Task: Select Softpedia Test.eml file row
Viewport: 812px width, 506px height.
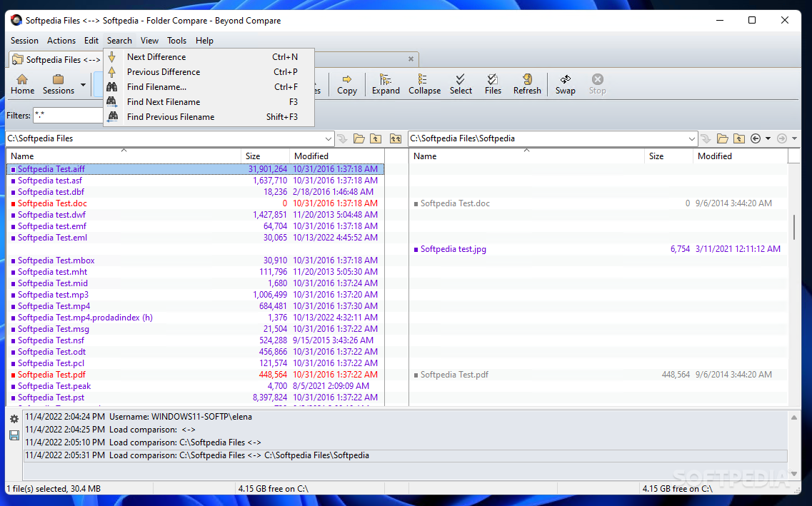Action: (x=195, y=238)
